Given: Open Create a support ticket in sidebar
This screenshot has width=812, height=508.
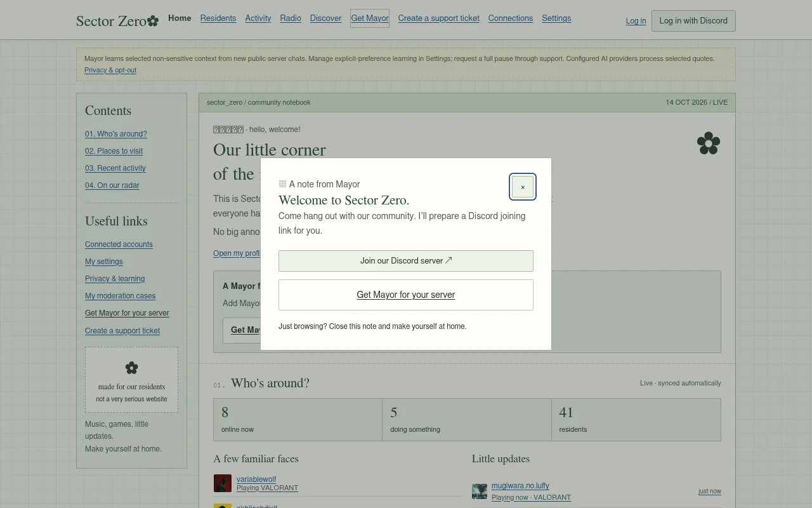Looking at the screenshot, I should point(122,331).
